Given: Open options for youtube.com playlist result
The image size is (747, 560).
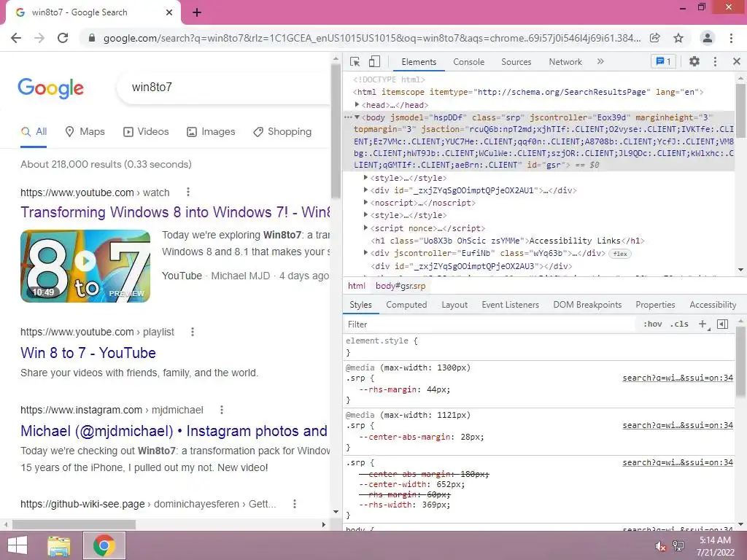Looking at the screenshot, I should pyautogui.click(x=193, y=332).
